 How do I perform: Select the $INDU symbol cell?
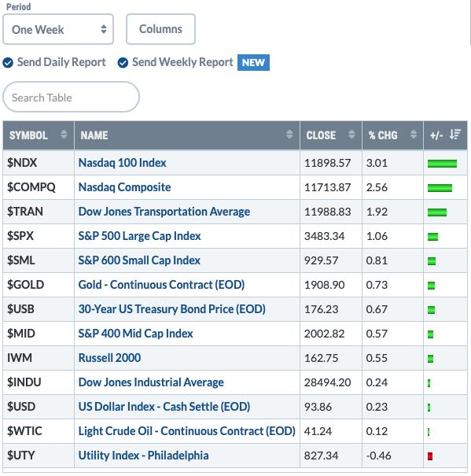click(39, 382)
